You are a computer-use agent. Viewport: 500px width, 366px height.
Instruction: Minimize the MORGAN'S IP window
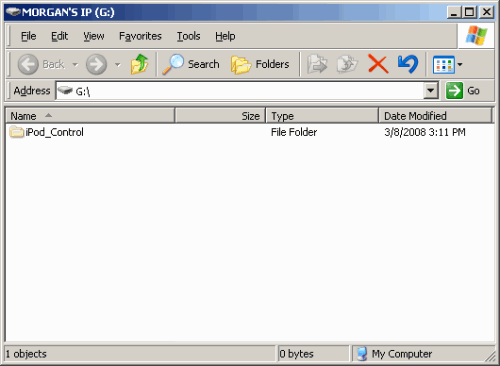[x=454, y=12]
